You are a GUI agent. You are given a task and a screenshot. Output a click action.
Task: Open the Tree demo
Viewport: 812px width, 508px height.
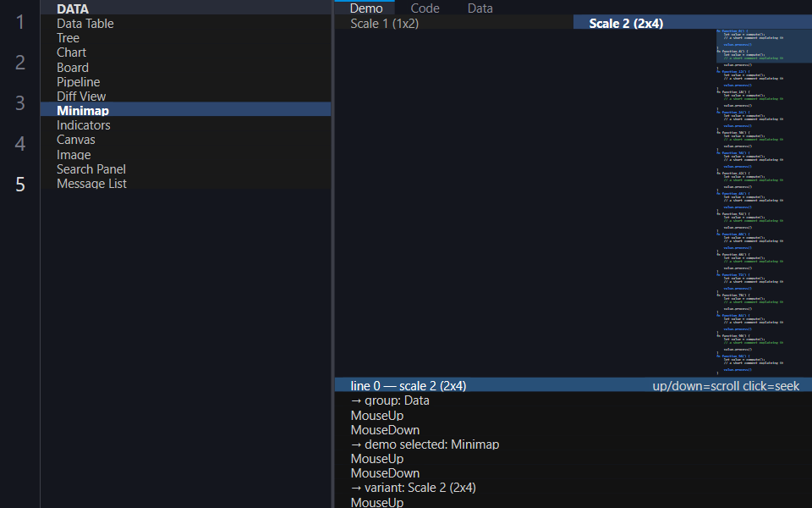(185, 38)
